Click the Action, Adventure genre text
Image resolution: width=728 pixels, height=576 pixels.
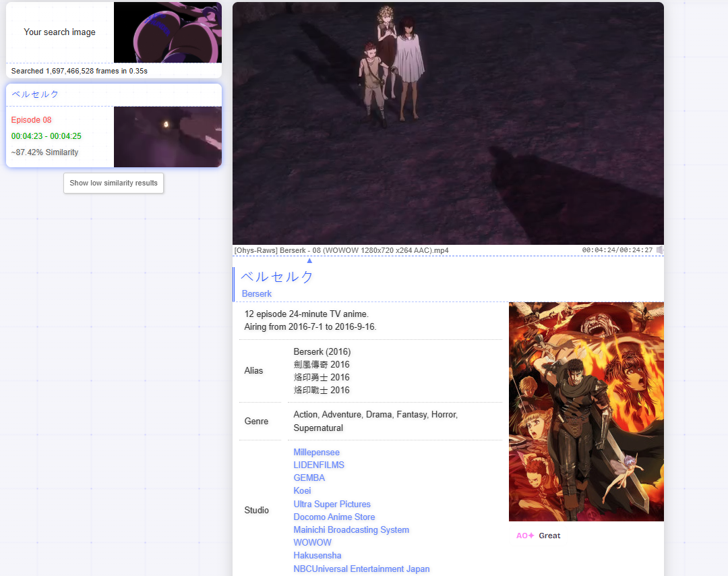(x=375, y=422)
